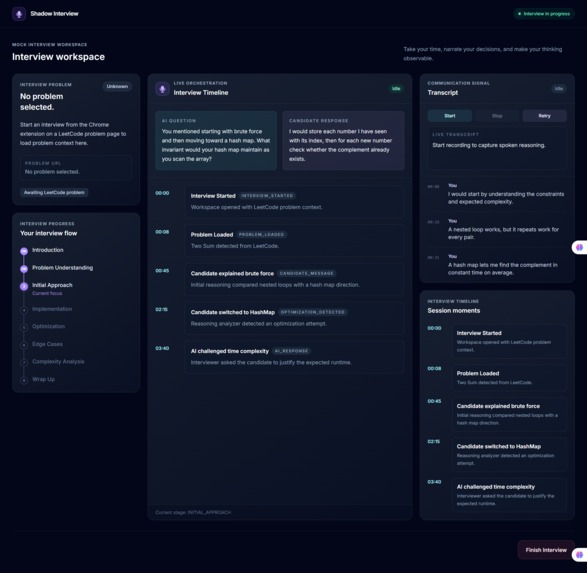The height and width of the screenshot is (573, 587).
Task: Open the AI Question card
Action: pos(216,140)
